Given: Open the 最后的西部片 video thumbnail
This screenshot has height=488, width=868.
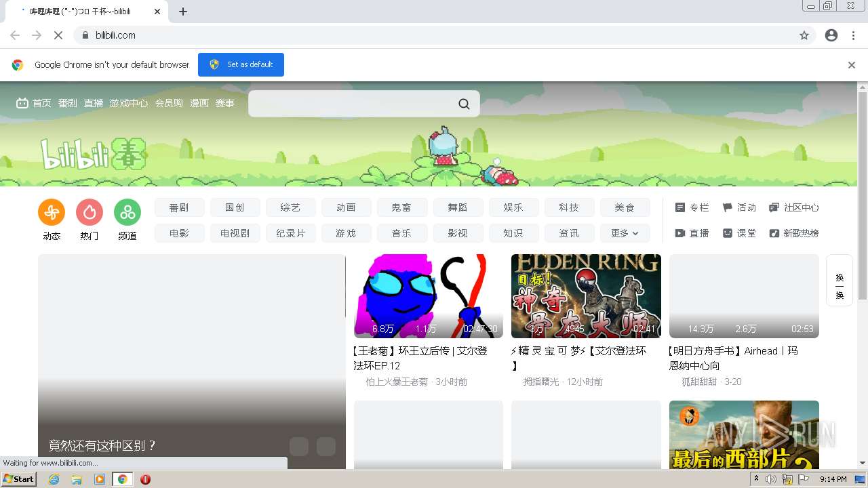Looking at the screenshot, I should [744, 434].
